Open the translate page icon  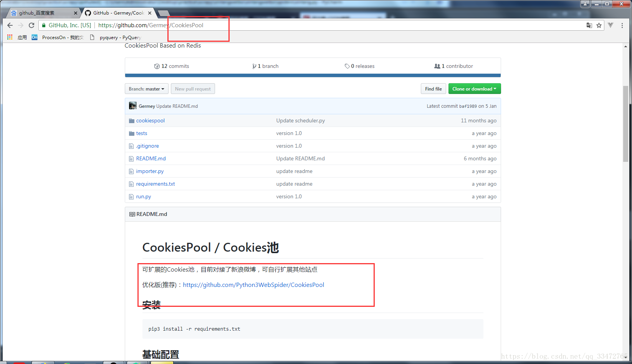pos(589,25)
